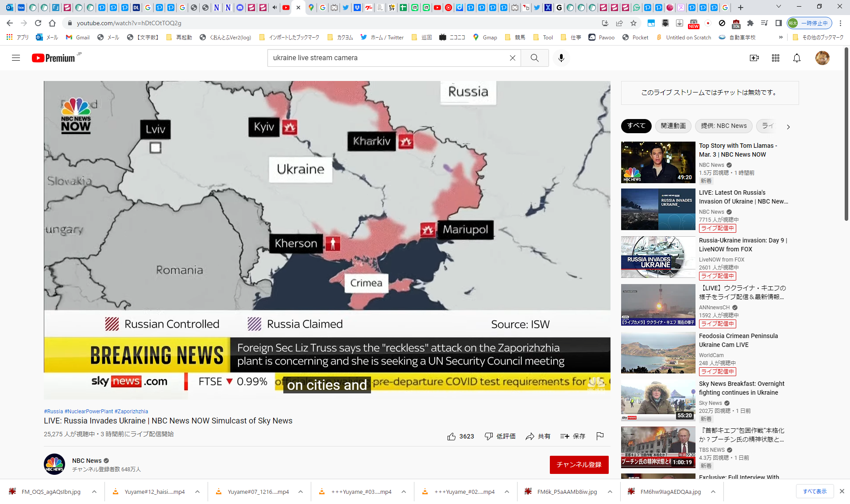Like the video with thumbs up
This screenshot has height=504, width=850.
(451, 436)
